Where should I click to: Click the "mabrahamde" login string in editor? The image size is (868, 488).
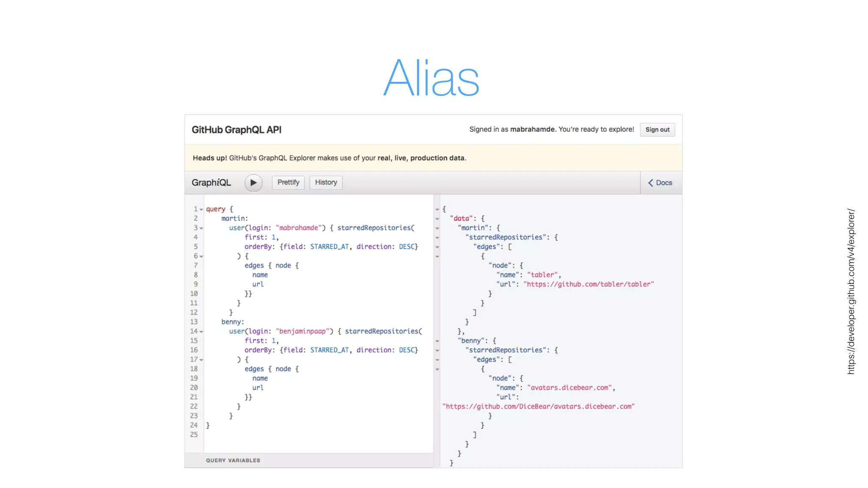point(299,228)
